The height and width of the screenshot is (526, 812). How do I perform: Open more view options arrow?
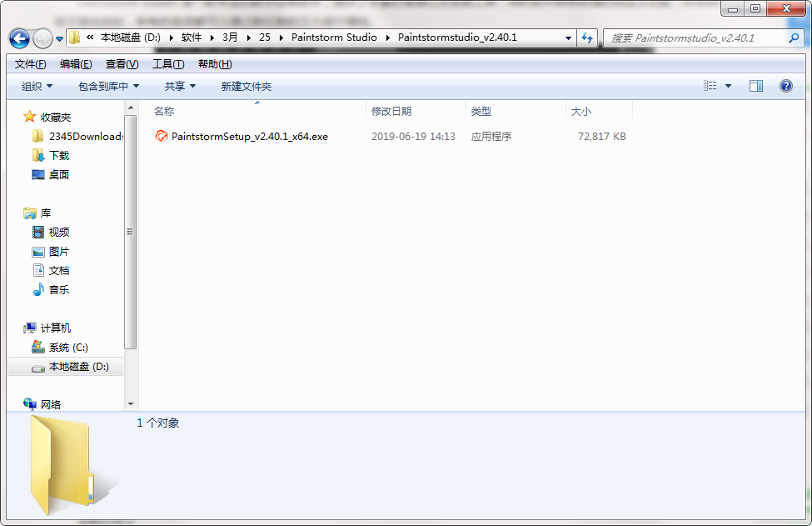728,86
